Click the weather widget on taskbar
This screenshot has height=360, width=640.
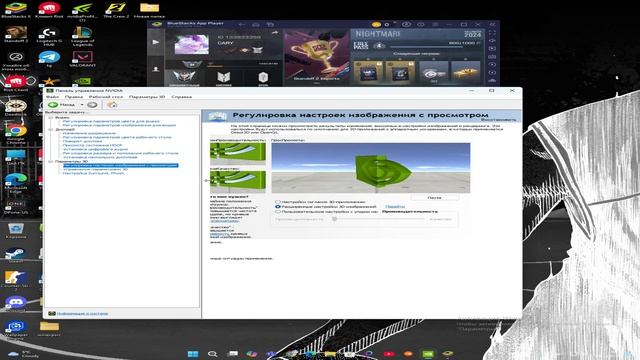[23, 353]
